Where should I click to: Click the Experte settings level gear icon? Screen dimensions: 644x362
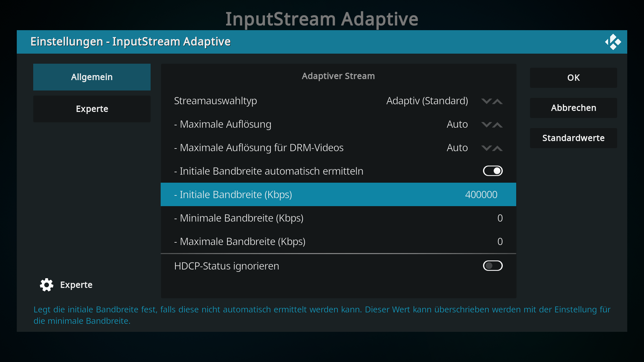pos(47,285)
